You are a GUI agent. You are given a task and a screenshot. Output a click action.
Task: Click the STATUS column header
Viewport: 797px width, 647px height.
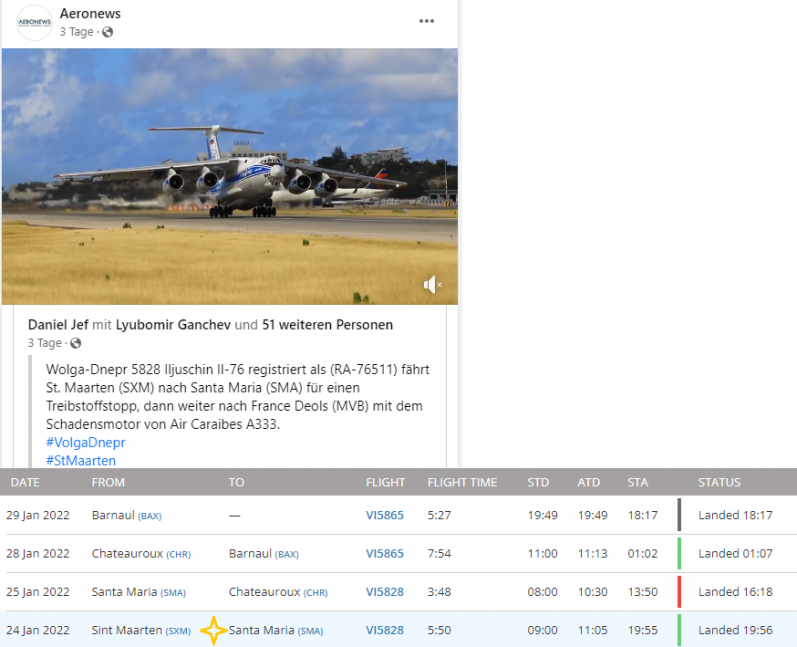(719, 482)
